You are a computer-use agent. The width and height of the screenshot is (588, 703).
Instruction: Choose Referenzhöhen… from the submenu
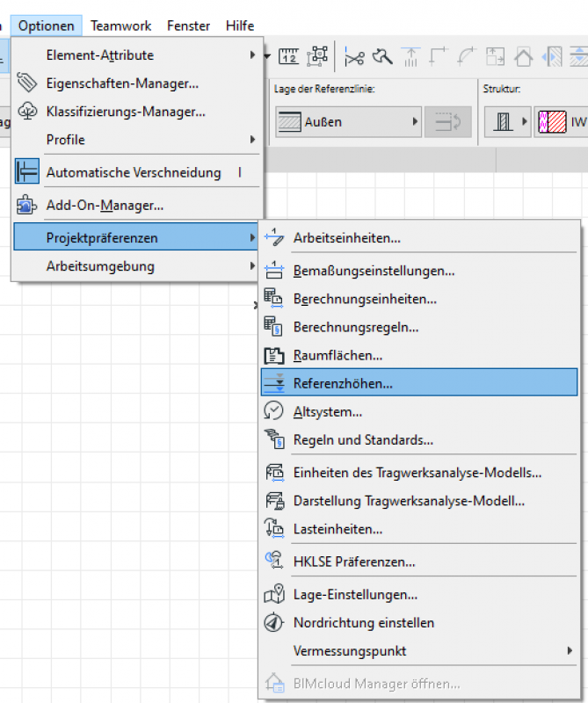[343, 383]
